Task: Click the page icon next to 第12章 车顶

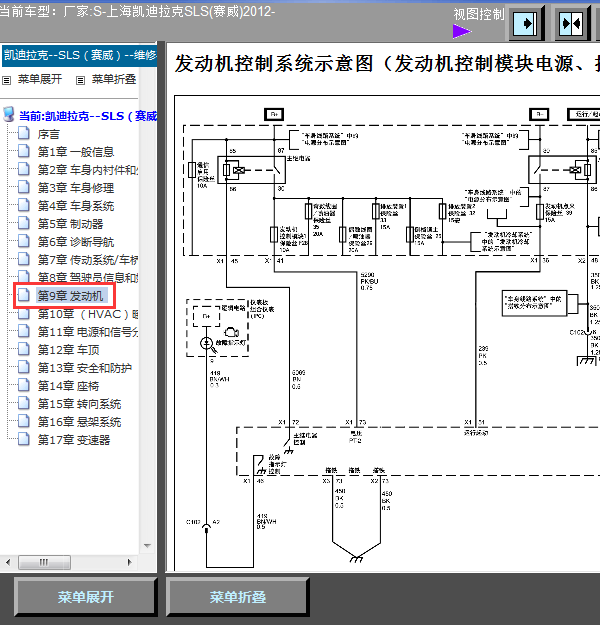Action: click(x=24, y=349)
